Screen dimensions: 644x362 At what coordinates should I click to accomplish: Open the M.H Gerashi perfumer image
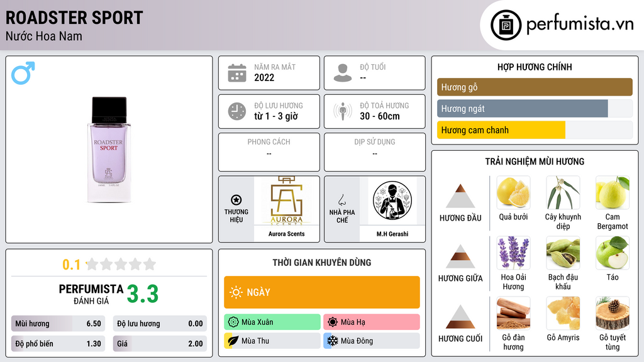click(392, 200)
